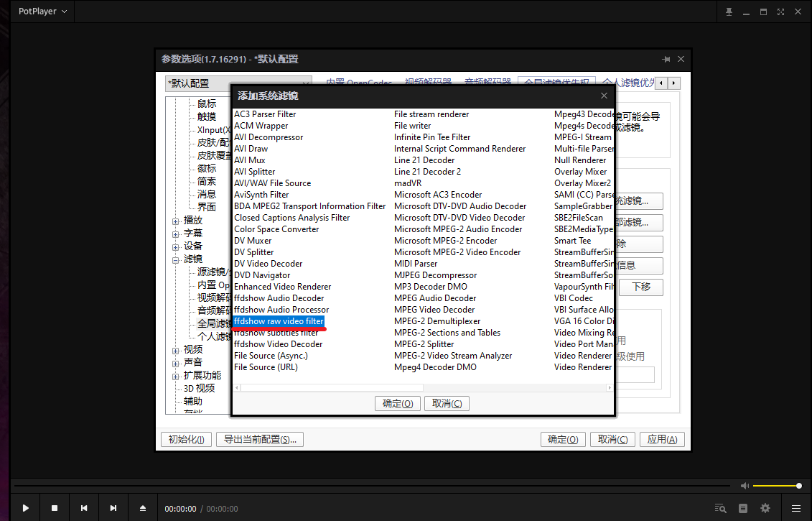Adjust the yellow volume slider
812x521 pixels.
coord(776,486)
